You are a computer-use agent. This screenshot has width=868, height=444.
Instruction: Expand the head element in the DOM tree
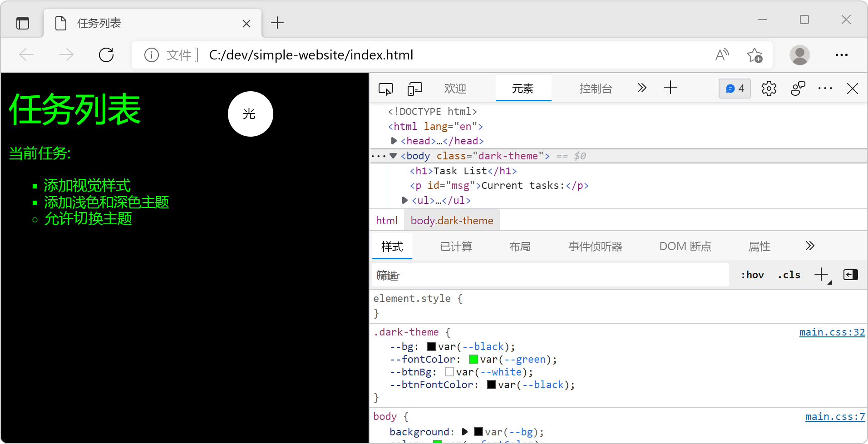coord(393,141)
